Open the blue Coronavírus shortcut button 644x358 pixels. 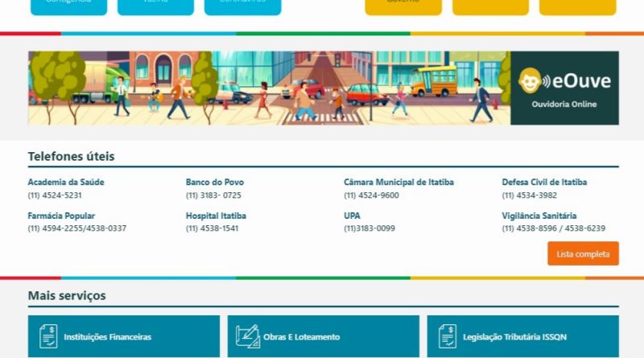tap(242, 6)
